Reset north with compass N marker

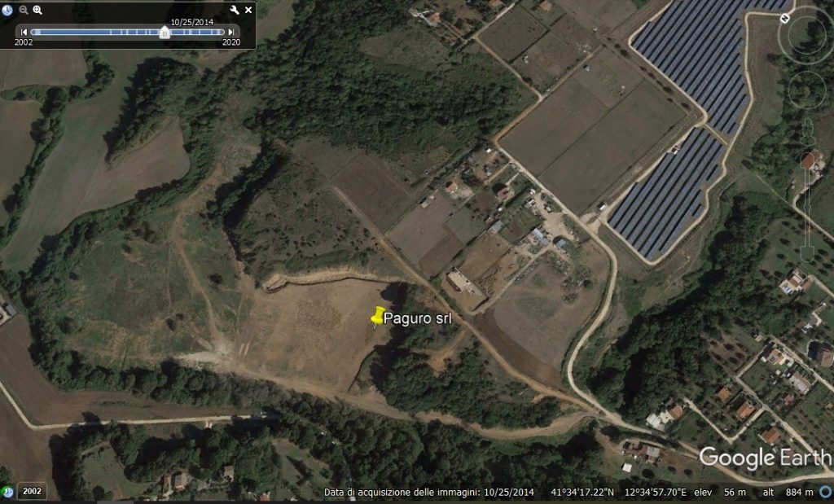tap(784, 19)
